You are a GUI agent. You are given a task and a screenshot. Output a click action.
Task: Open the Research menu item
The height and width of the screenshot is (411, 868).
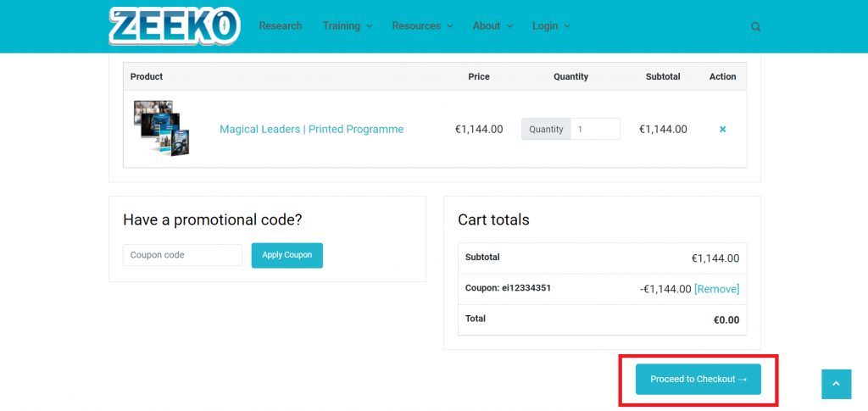pos(281,26)
